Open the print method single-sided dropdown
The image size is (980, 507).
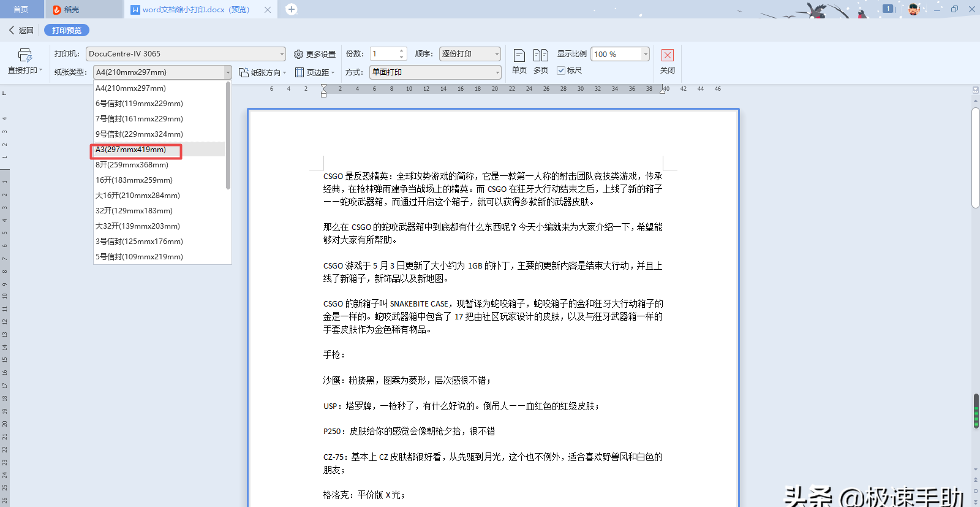tap(435, 72)
